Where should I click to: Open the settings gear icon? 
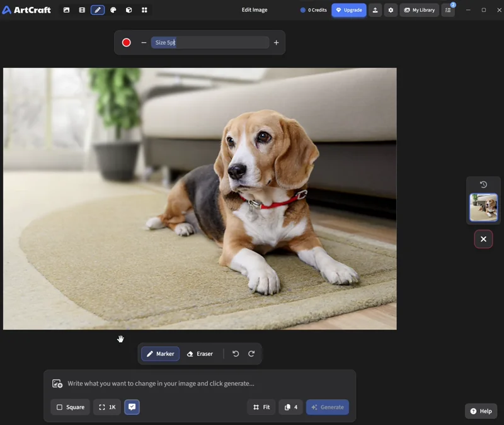click(x=391, y=10)
